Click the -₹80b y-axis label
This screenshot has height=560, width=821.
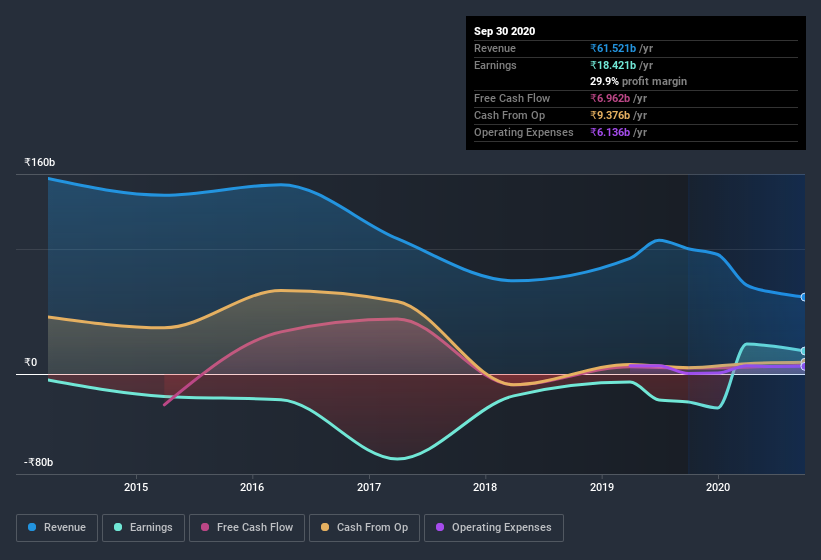pyautogui.click(x=38, y=462)
